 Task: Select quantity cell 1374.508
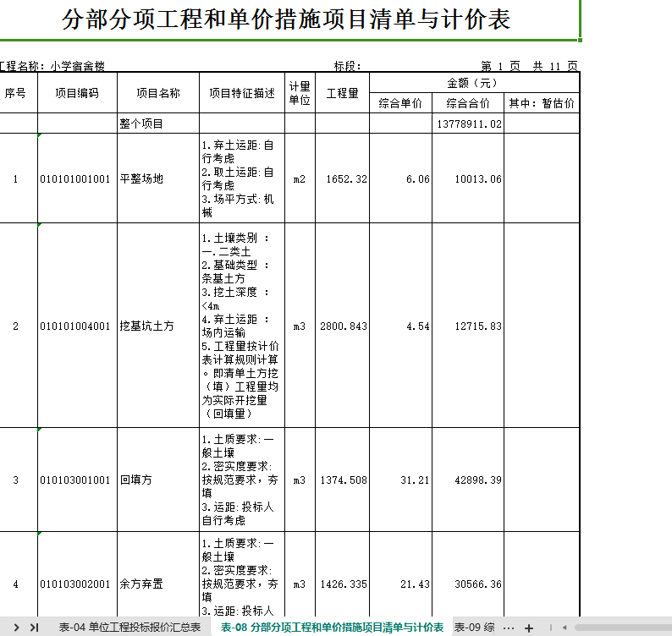(342, 480)
